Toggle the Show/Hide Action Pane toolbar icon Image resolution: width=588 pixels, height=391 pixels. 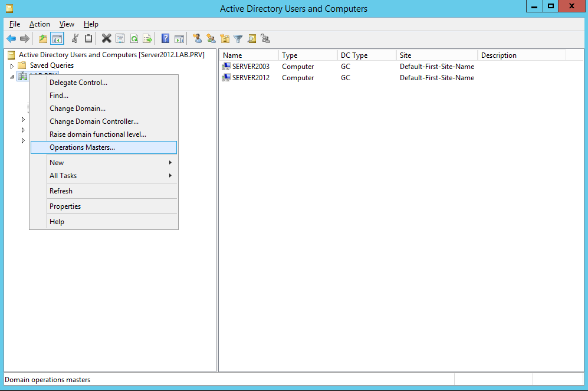179,38
